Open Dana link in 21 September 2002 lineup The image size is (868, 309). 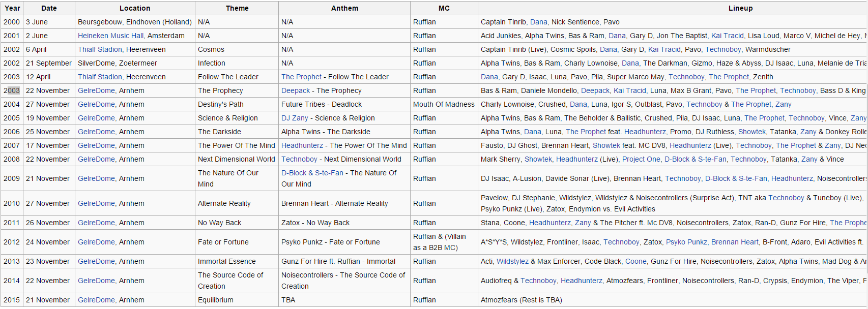(x=630, y=63)
